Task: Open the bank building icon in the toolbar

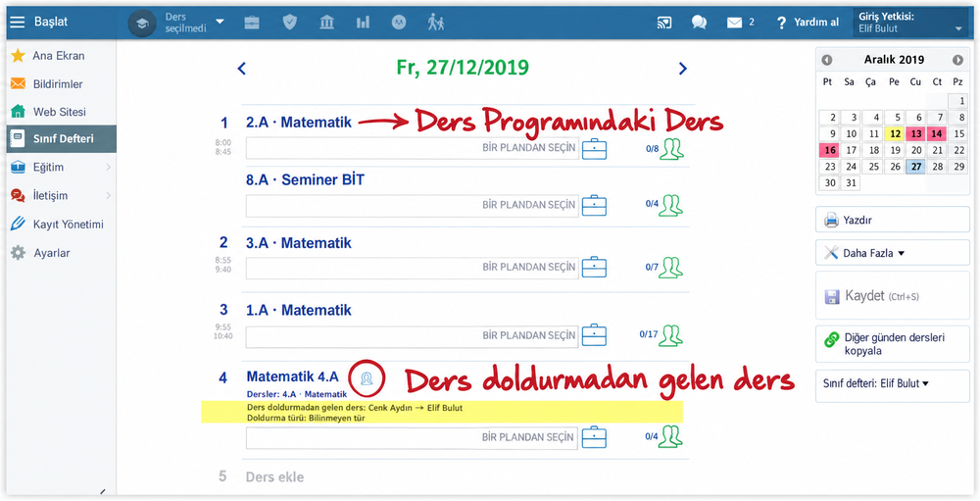Action: (x=326, y=23)
